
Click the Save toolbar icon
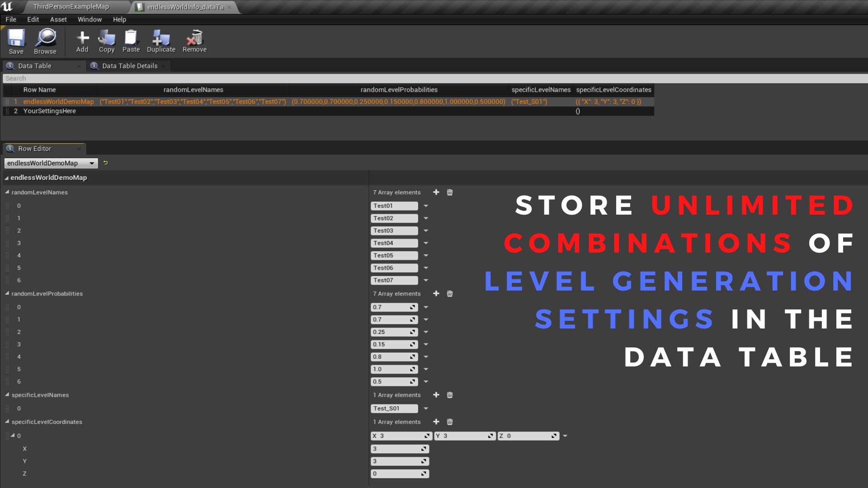[x=16, y=38]
